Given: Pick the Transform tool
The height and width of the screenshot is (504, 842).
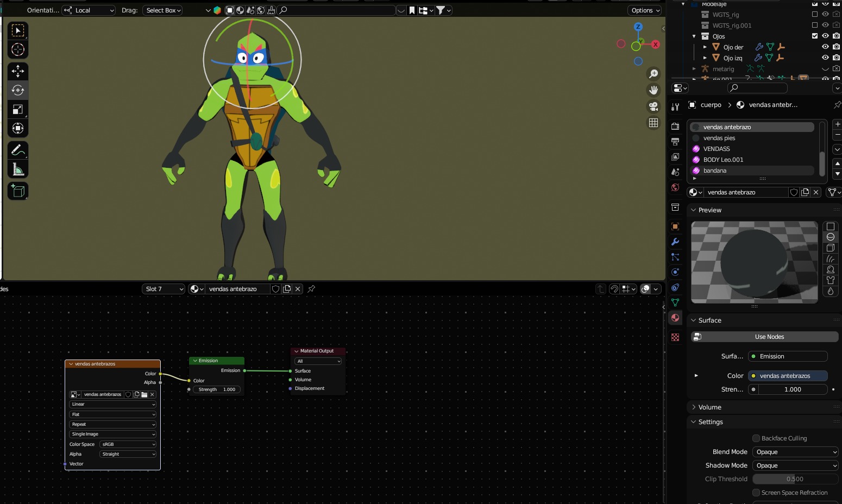Looking at the screenshot, I should click(18, 128).
